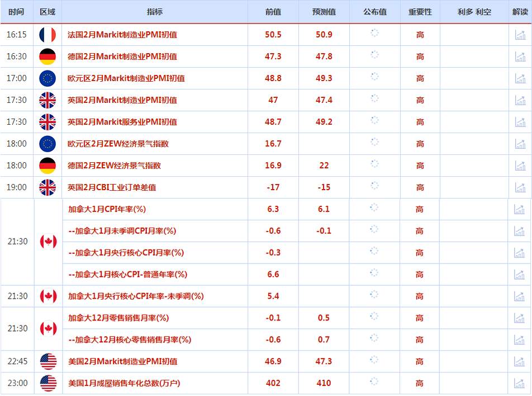The height and width of the screenshot is (396, 532).
Task: Click UK flag beside 英国2月Markit制造业PMI初值
Action: tap(47, 100)
